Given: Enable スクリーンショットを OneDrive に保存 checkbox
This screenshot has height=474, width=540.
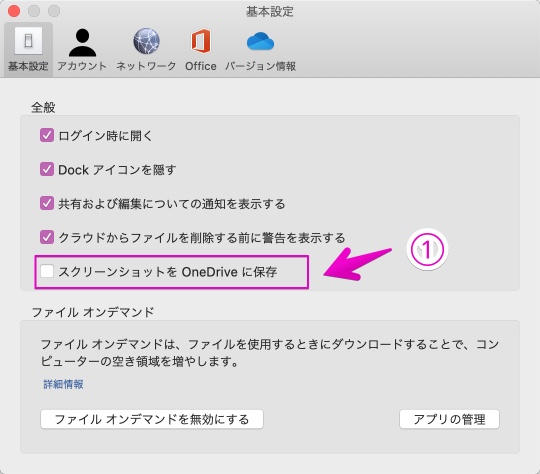Looking at the screenshot, I should tap(46, 271).
